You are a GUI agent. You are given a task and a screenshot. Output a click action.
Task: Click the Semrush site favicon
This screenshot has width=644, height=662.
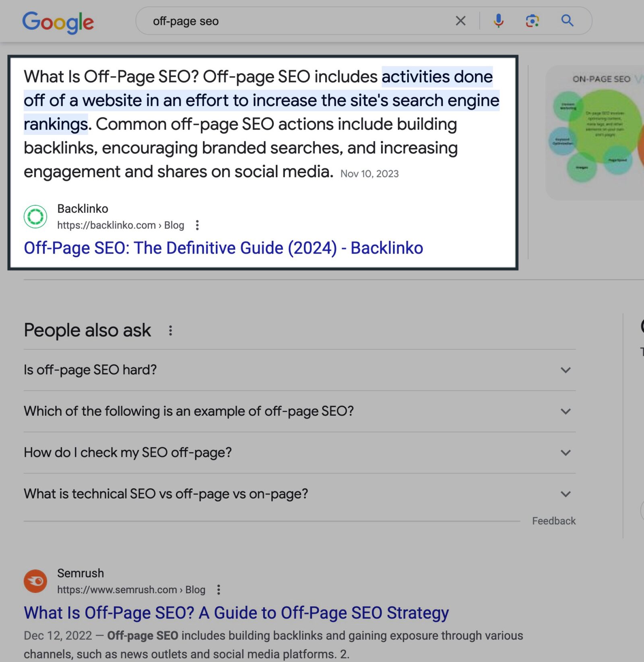[35, 581]
